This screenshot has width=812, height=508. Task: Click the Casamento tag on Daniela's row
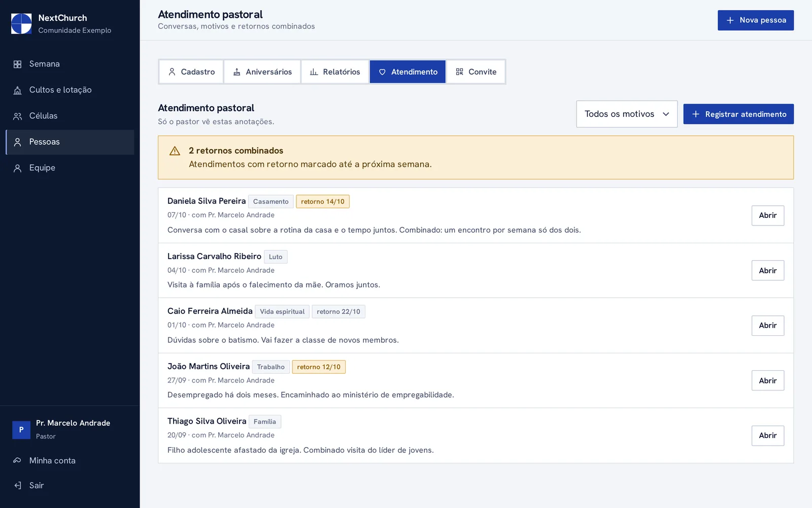click(271, 202)
